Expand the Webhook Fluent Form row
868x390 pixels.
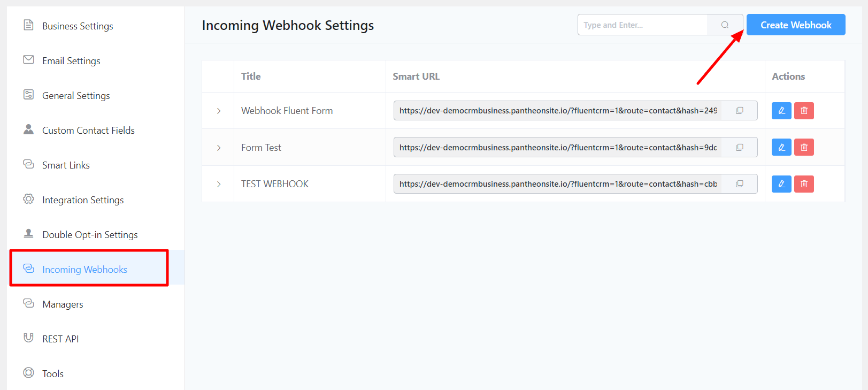click(219, 111)
